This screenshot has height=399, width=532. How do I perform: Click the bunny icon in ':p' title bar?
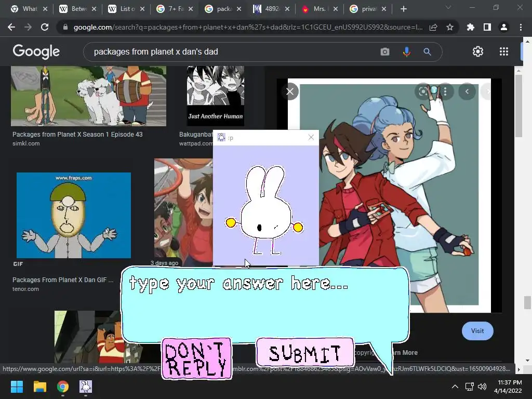(221, 137)
